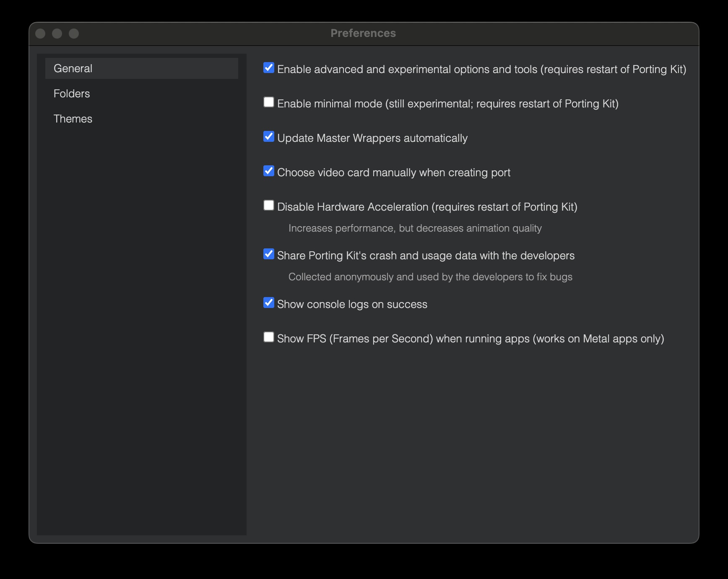Turn off Show console logs checkbox
The image size is (728, 579).
269,303
